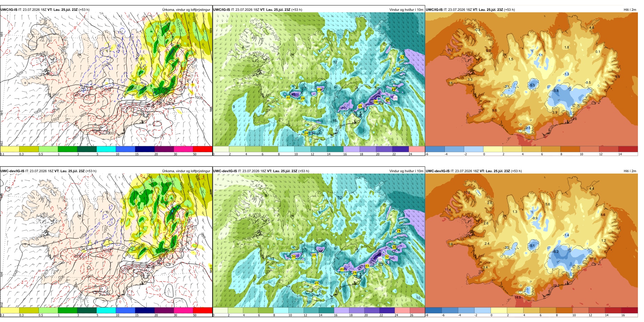Click the -6.2 glacier temperature label on bottom map
The image size is (644, 322).
[x=556, y=252]
